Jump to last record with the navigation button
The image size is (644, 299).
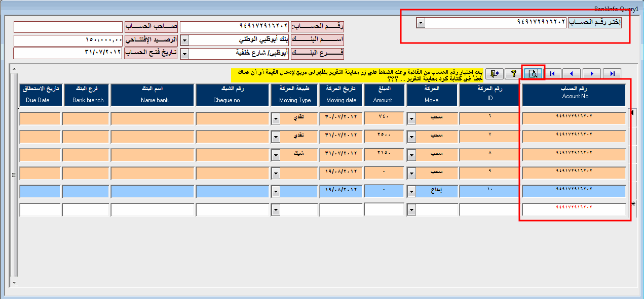612,74
